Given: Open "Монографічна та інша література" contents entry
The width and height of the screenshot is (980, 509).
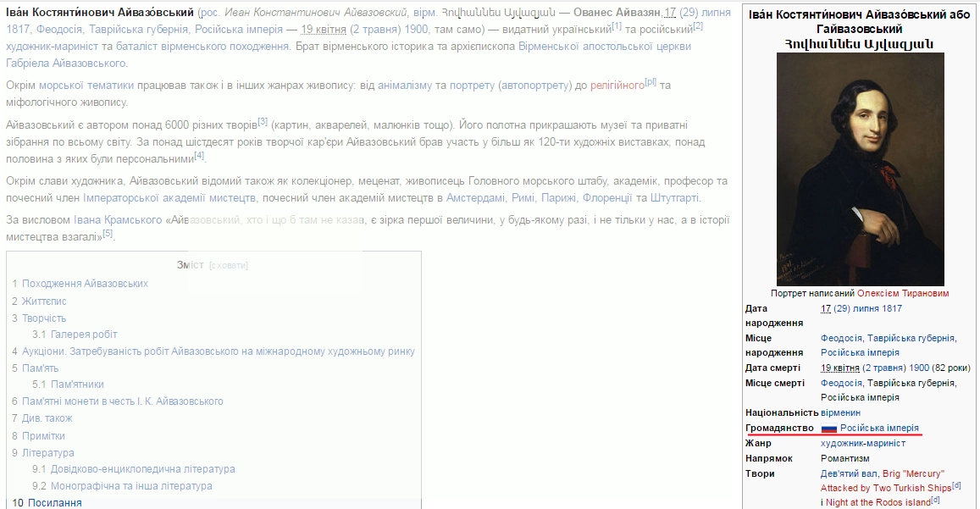Looking at the screenshot, I should tap(131, 486).
